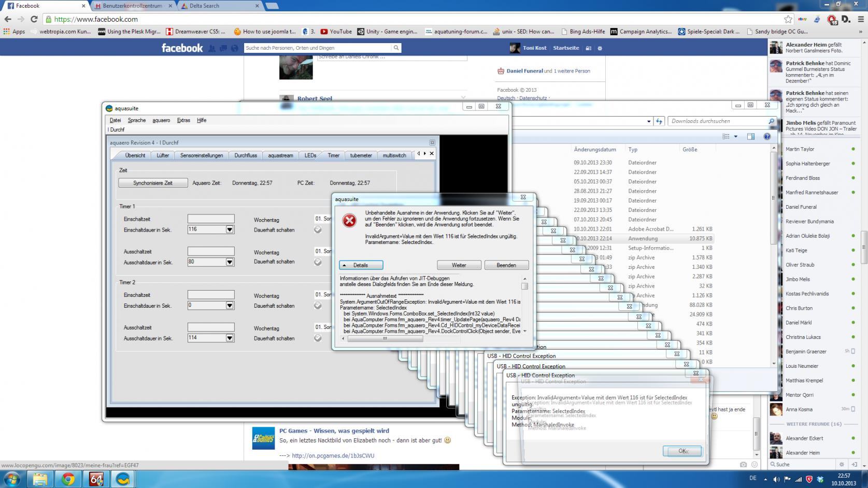868x488 pixels.
Task: Open Windows Explorer from taskbar
Action: (40, 479)
